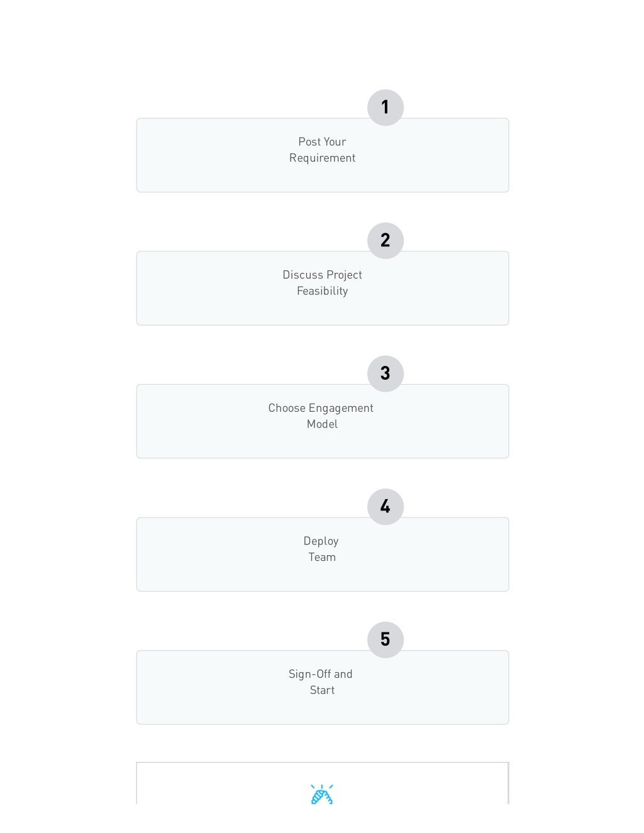The height and width of the screenshot is (833, 644).
Task: Click the blue handshake icon
Action: coord(322,794)
